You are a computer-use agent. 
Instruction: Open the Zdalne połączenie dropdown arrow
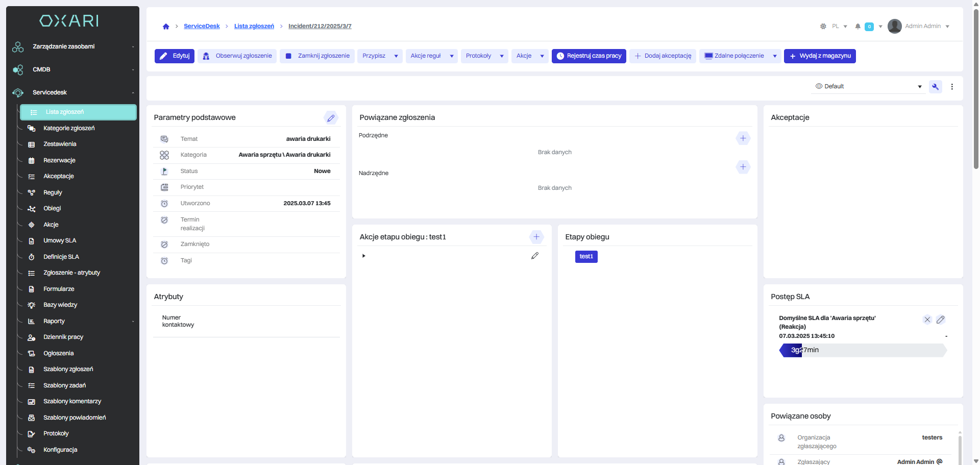pos(775,56)
